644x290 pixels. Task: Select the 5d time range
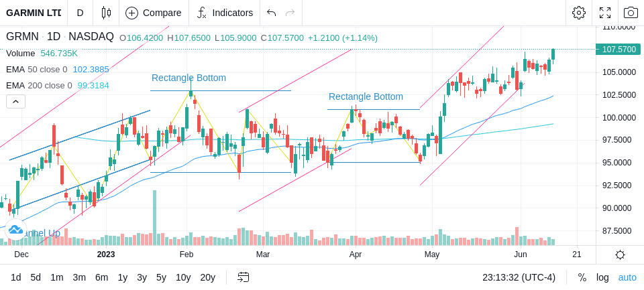click(x=36, y=277)
